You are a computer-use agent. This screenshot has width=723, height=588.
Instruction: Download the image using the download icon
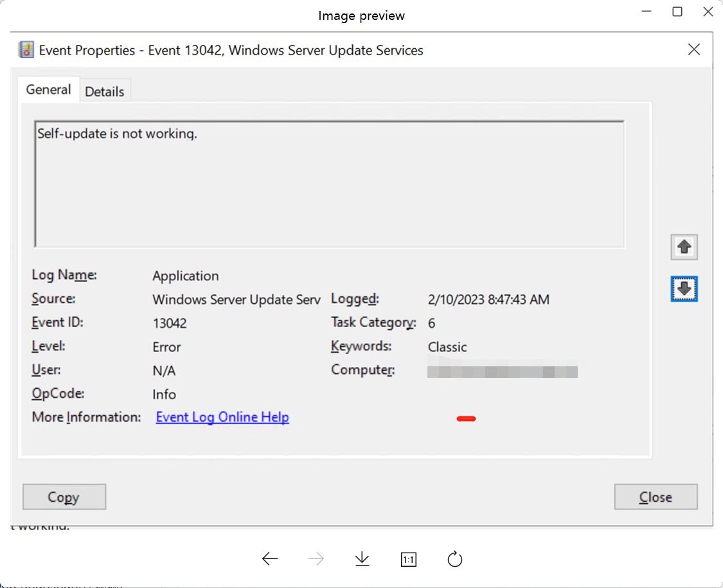pyautogui.click(x=362, y=559)
